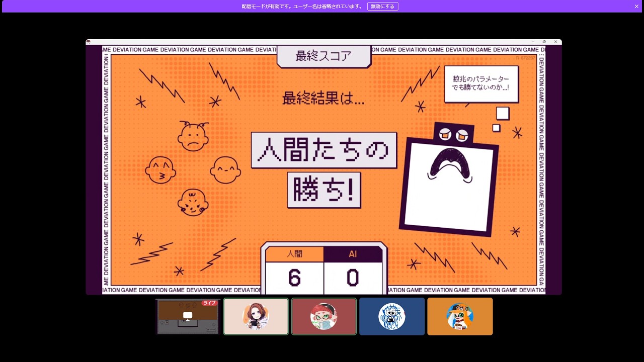Click the 人間たちの result banner
The height and width of the screenshot is (362, 644).
324,150
